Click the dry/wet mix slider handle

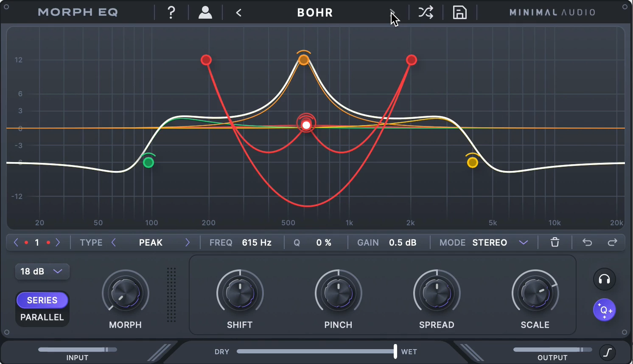coord(395,351)
